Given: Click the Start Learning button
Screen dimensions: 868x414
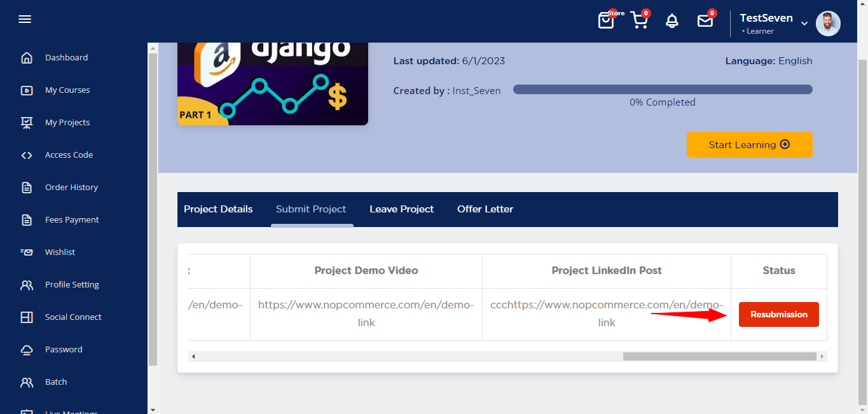Looking at the screenshot, I should tap(749, 145).
